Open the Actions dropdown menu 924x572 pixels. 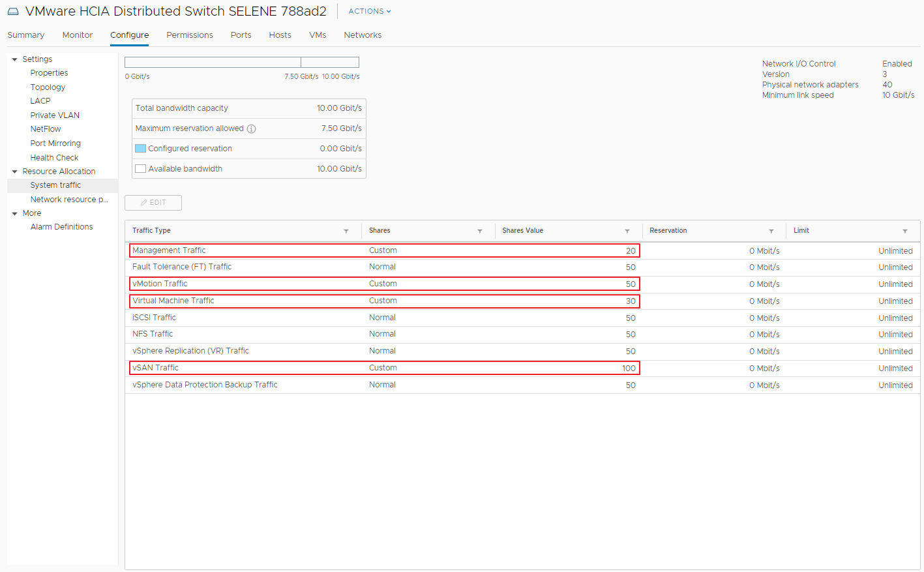(x=370, y=11)
